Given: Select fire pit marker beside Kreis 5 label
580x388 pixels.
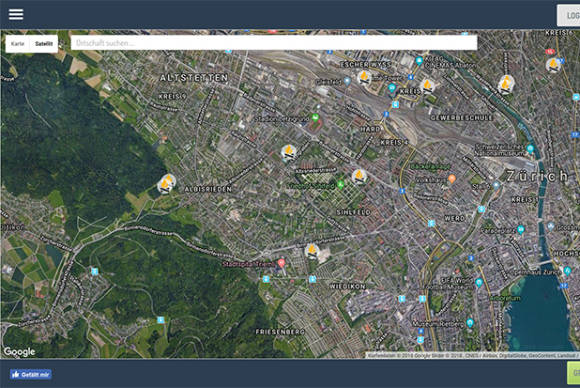Looking at the screenshot, I should [x=428, y=86].
